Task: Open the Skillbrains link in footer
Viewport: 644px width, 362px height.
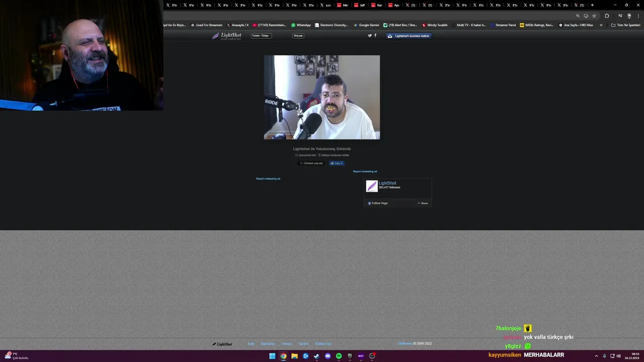Action: click(x=405, y=344)
